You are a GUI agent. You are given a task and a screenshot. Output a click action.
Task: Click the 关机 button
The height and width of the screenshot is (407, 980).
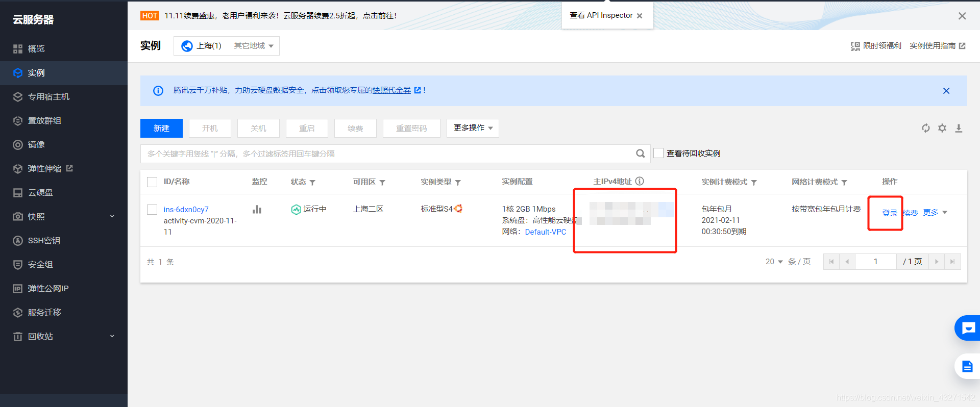[258, 128]
